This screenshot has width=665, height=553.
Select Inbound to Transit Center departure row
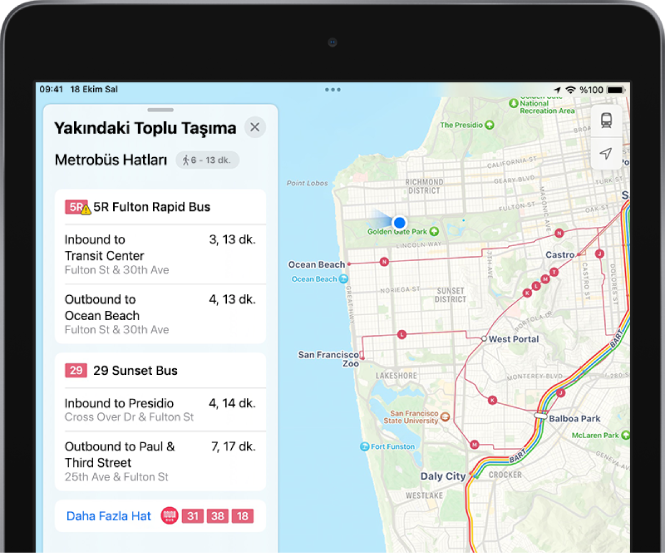click(160, 254)
